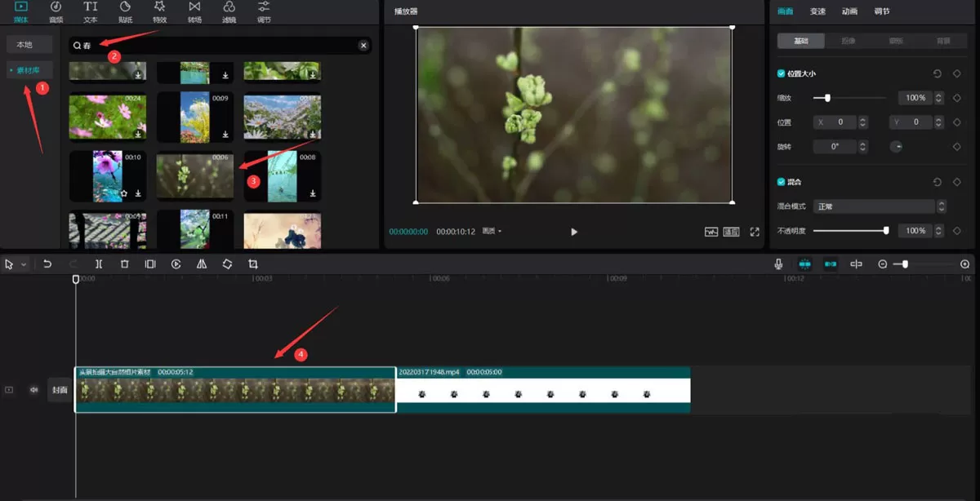Mute the main track with the speaker icon

[x=34, y=390]
